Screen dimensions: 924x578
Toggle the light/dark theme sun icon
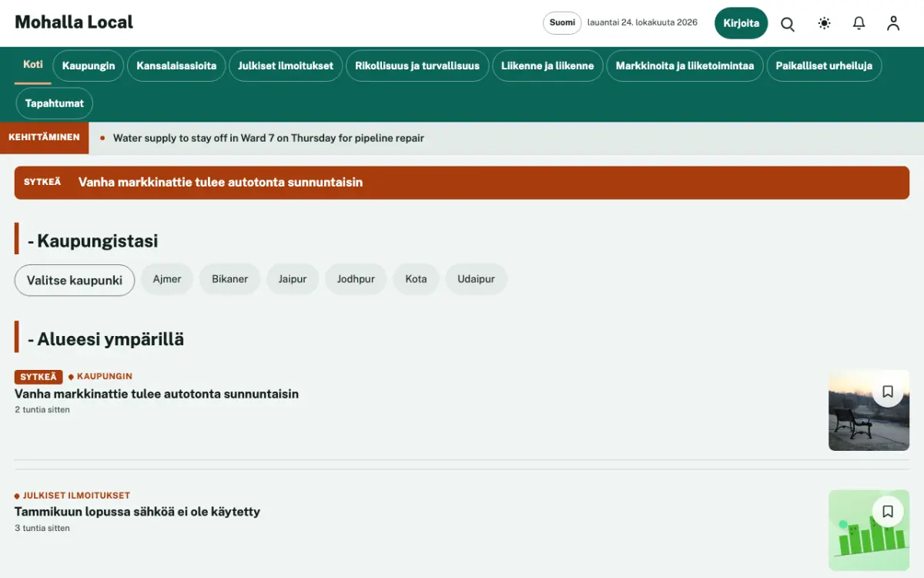(825, 23)
